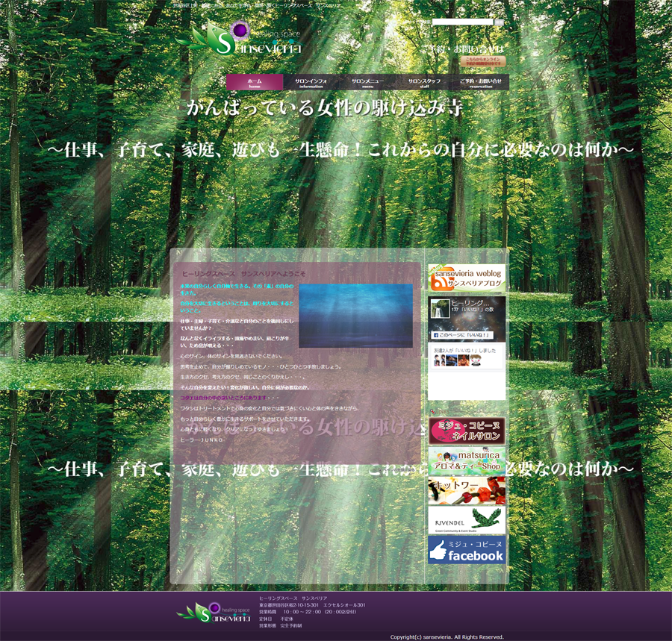This screenshot has height=641, width=672.
Task: Click the red beads ネットワーク banner
Action: (467, 490)
